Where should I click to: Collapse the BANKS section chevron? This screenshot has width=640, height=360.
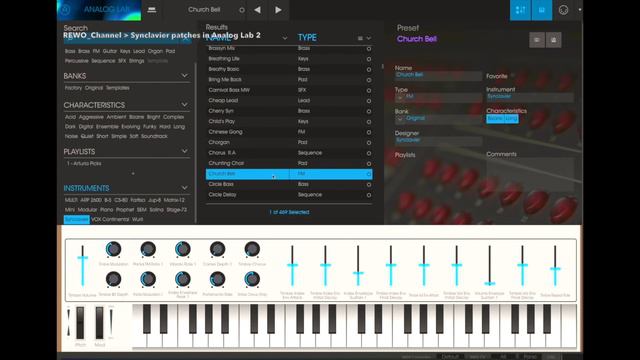tap(184, 76)
